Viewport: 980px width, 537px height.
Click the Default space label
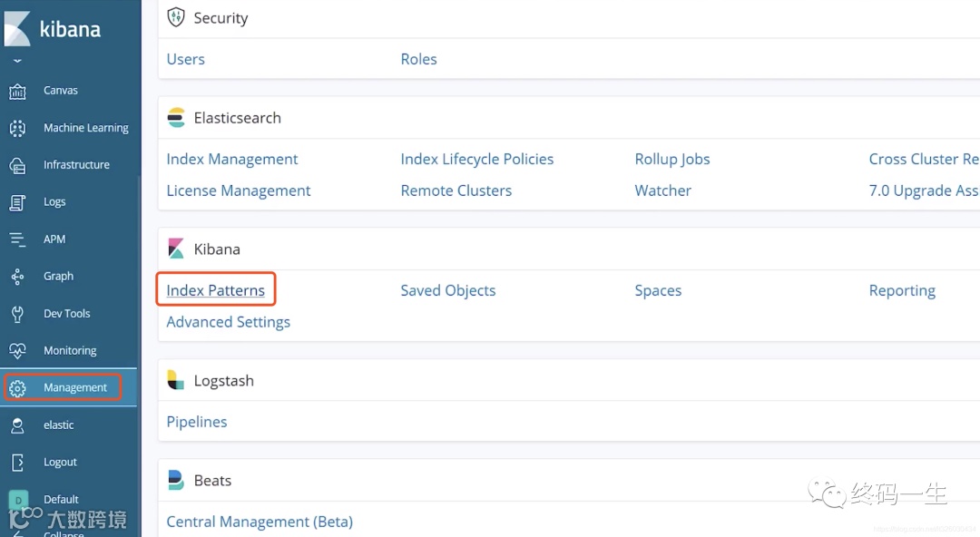(x=61, y=499)
